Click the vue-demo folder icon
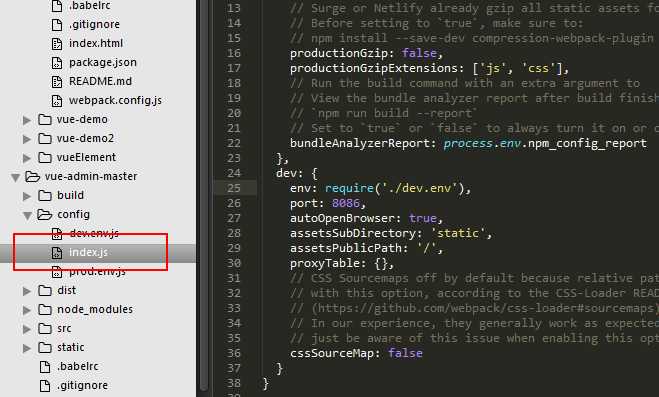Image resolution: width=659 pixels, height=397 pixels. 45,120
